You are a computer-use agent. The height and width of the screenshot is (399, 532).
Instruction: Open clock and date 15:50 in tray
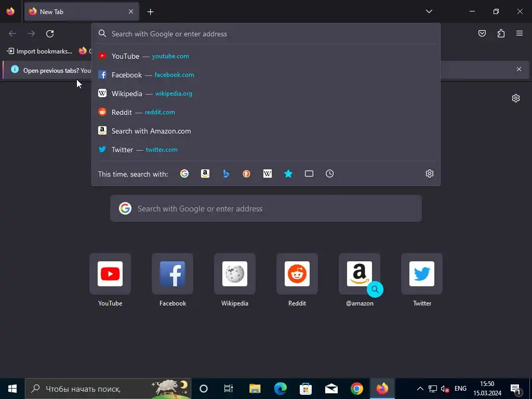click(487, 389)
